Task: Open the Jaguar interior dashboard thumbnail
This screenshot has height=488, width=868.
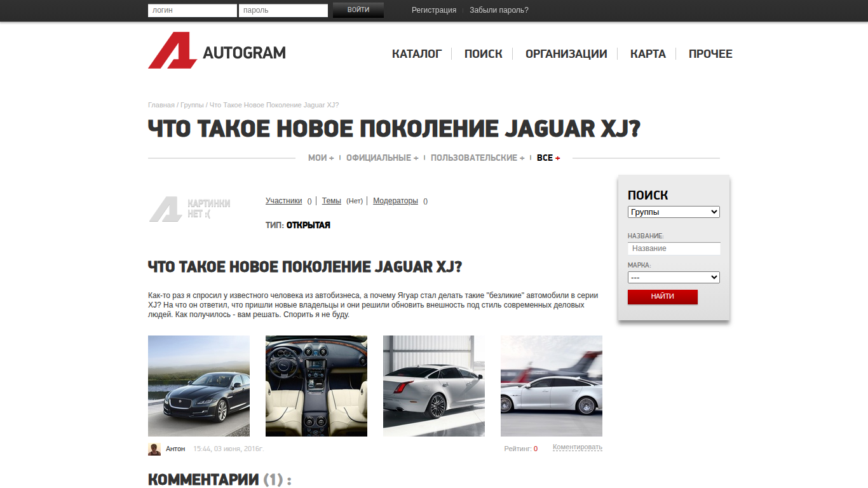Action: coord(316,386)
